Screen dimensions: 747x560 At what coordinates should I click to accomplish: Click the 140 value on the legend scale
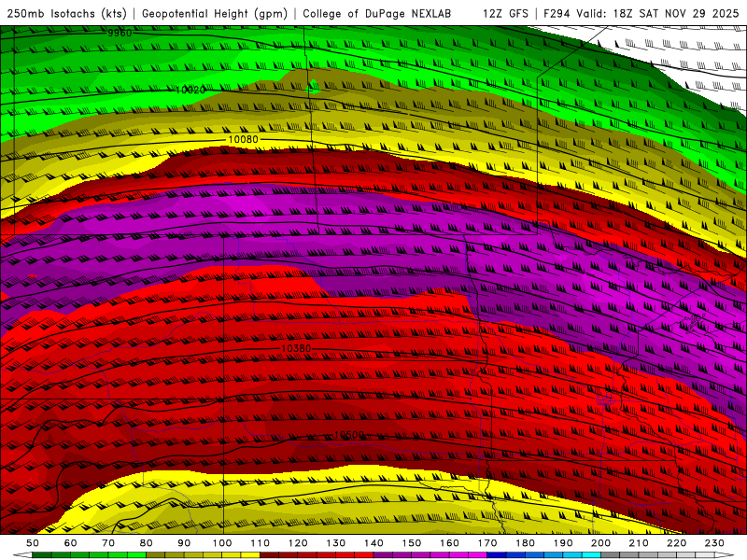pos(373,543)
